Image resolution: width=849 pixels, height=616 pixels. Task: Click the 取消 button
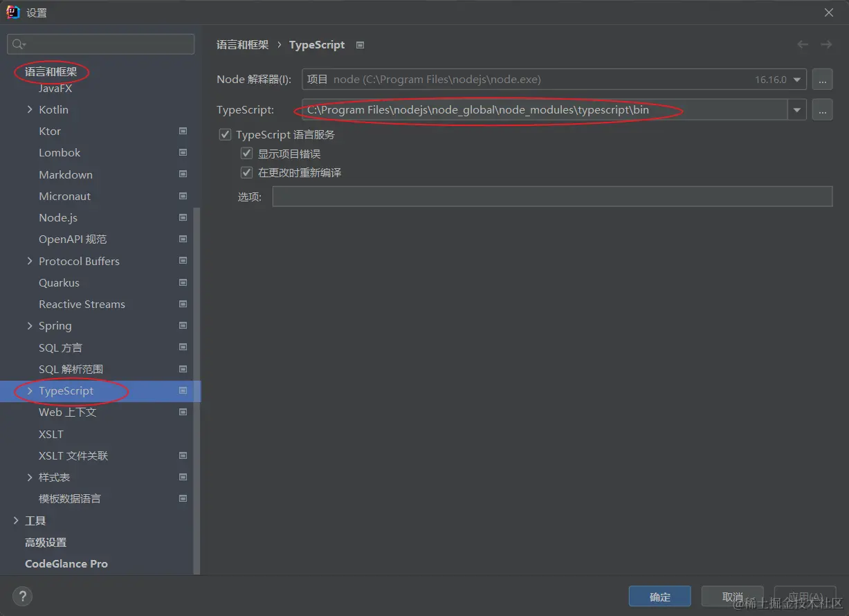732,597
